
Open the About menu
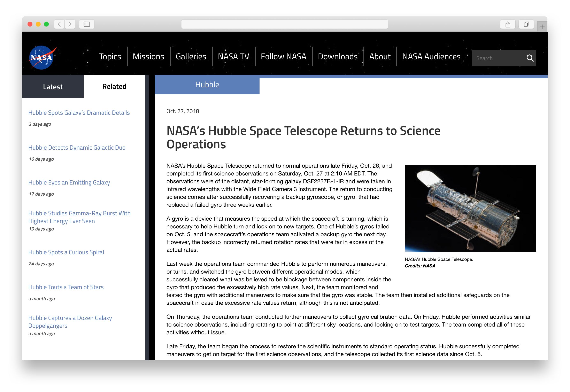point(380,56)
